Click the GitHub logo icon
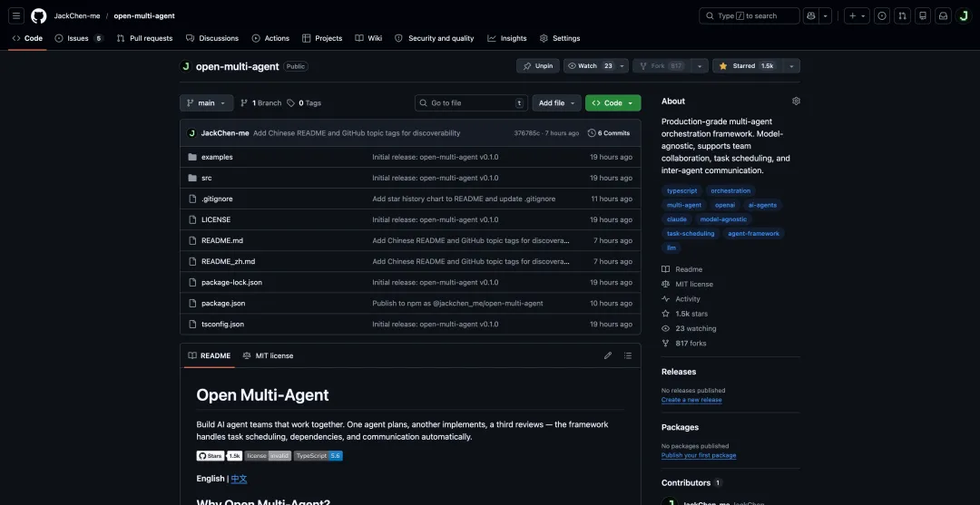This screenshot has width=980, height=505. pos(39,15)
